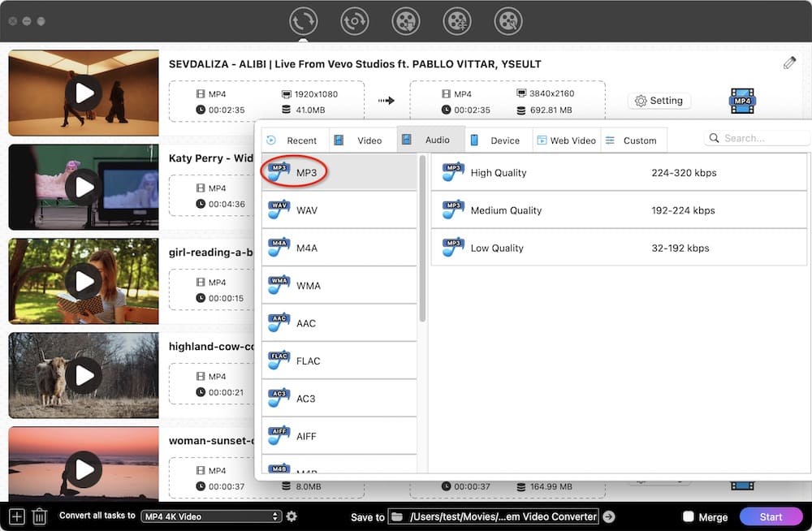
Task: Click the Start button to begin conversion
Action: pos(771,516)
